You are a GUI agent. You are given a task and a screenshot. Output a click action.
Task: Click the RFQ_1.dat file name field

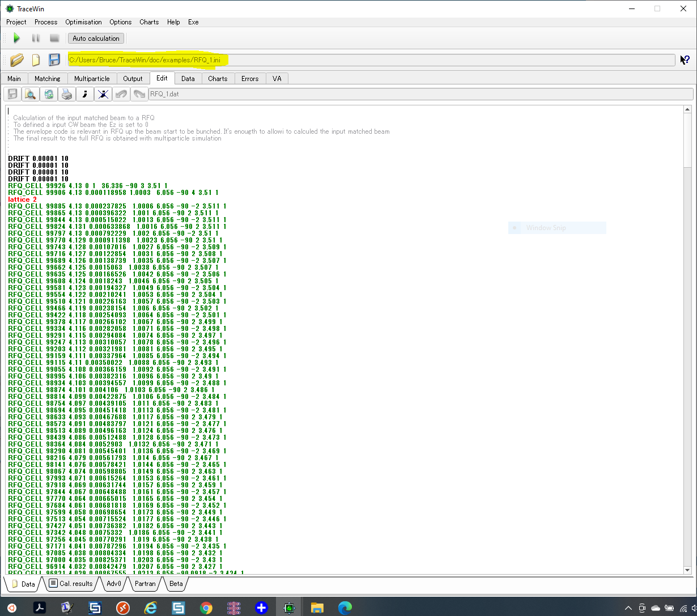[x=420, y=94]
